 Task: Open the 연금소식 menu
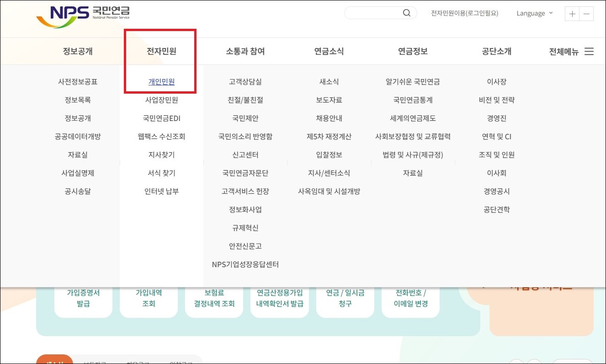click(x=328, y=51)
